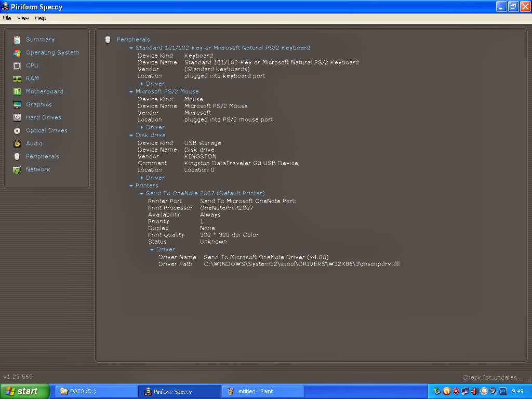Click the taskbar clock showing 9:49

(x=517, y=391)
